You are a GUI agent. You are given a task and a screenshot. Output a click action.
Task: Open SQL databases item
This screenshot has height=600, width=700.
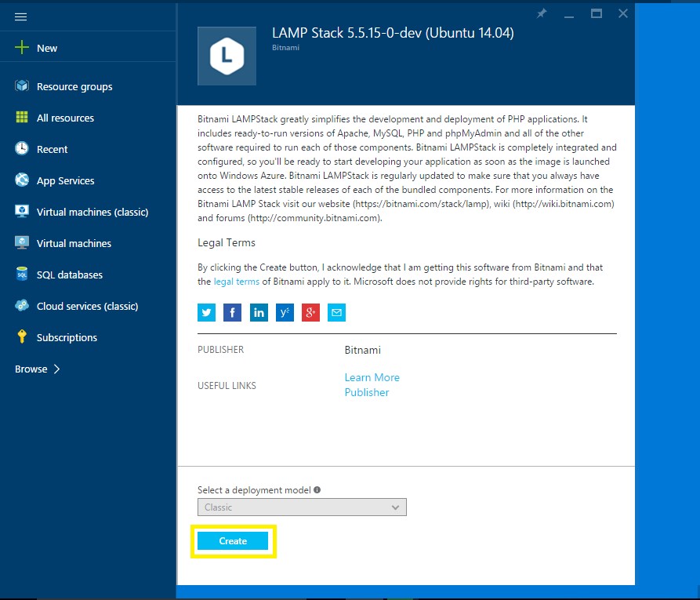tap(70, 275)
